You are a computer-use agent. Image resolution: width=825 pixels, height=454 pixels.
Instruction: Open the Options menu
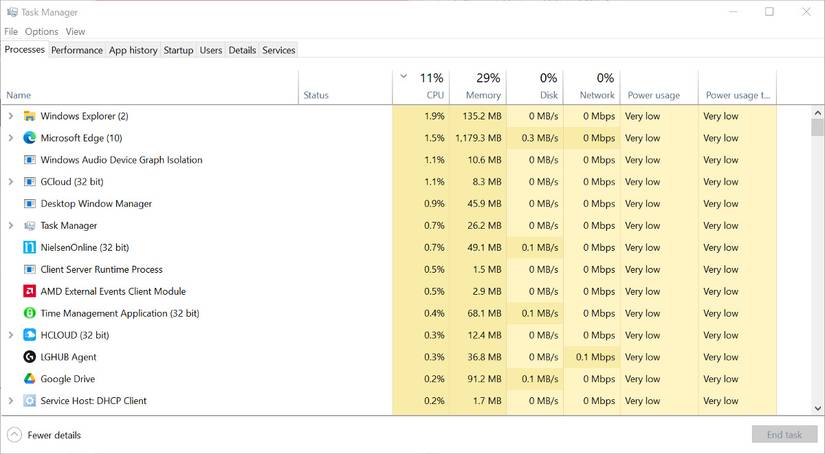click(x=42, y=32)
